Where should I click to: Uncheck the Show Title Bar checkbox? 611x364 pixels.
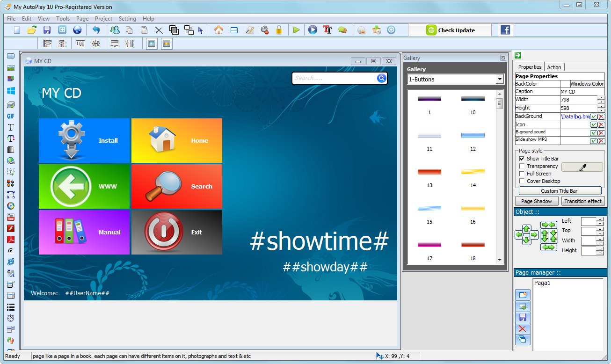(522, 159)
